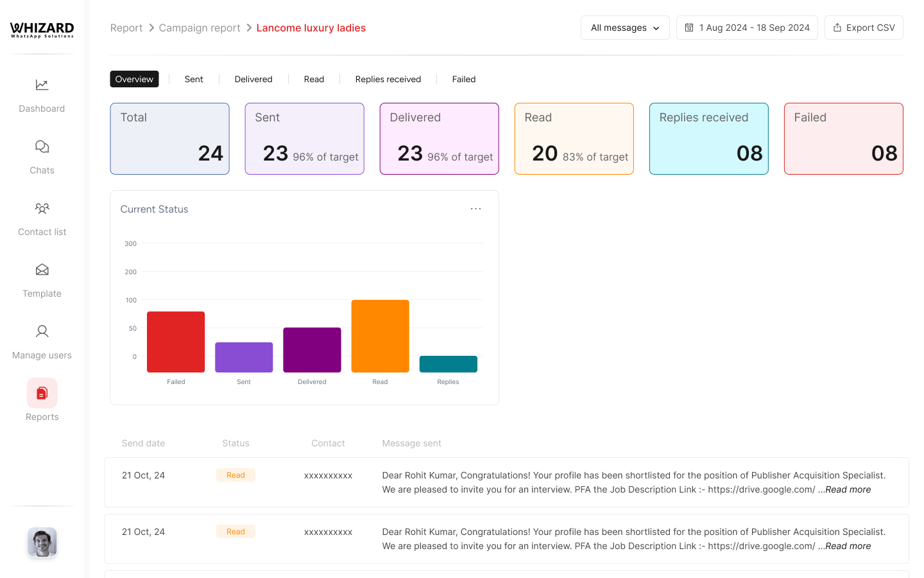Screen dimensions: 924x578
Task: Click the Export CSV button
Action: (863, 28)
